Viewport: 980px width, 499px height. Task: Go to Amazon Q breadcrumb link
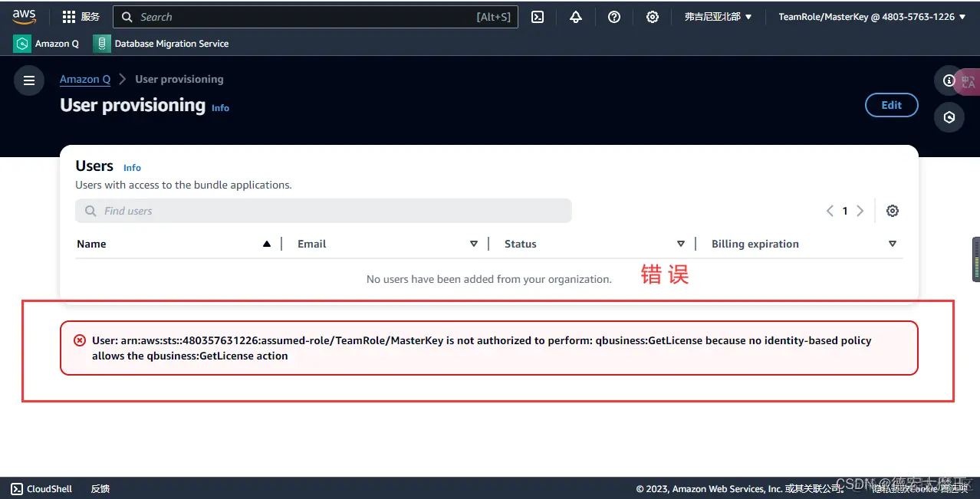pyautogui.click(x=85, y=79)
